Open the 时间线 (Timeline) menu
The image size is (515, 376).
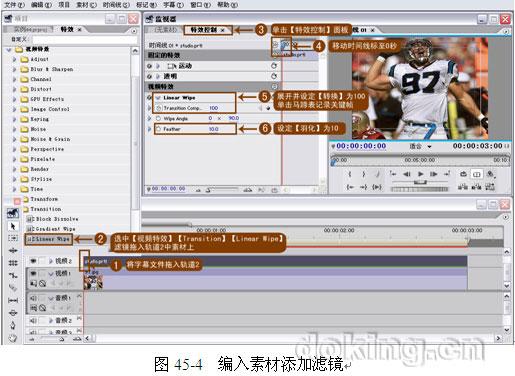[x=116, y=5]
